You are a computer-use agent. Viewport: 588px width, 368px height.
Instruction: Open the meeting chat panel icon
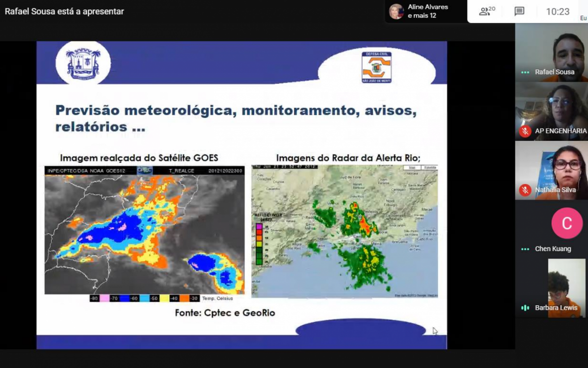pos(519,11)
